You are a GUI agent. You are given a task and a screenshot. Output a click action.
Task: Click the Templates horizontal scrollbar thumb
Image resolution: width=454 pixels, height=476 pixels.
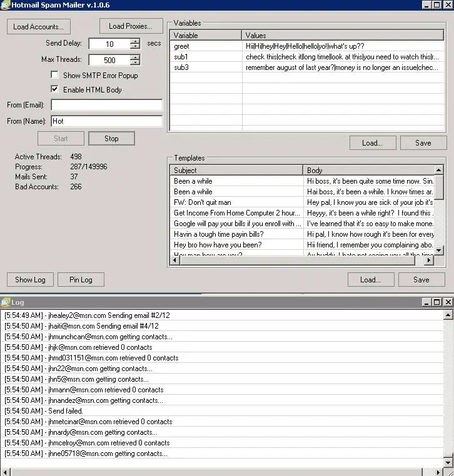click(x=297, y=260)
